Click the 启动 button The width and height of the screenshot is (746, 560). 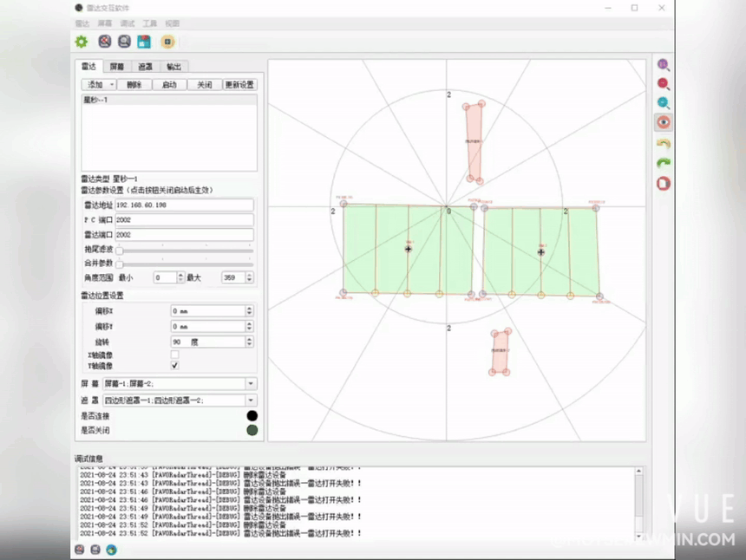169,85
